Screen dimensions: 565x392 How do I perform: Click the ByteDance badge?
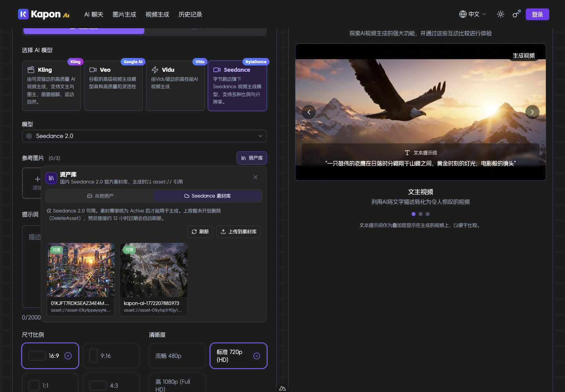pyautogui.click(x=256, y=62)
